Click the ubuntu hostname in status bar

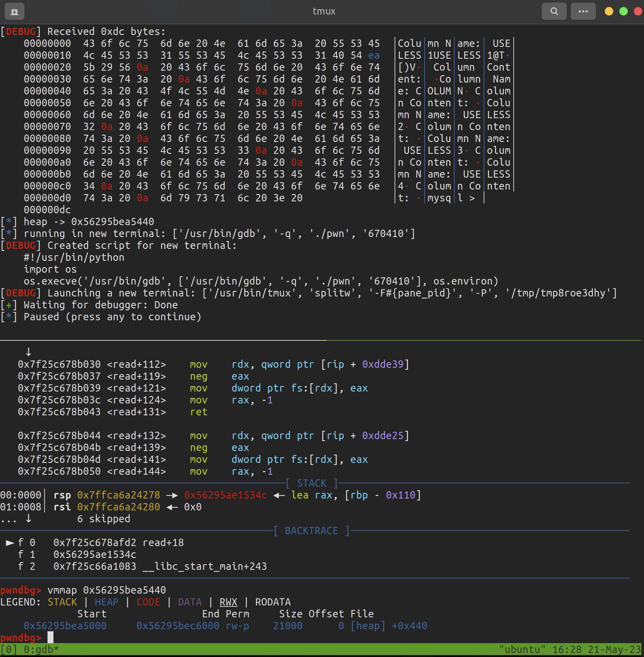coord(522,649)
